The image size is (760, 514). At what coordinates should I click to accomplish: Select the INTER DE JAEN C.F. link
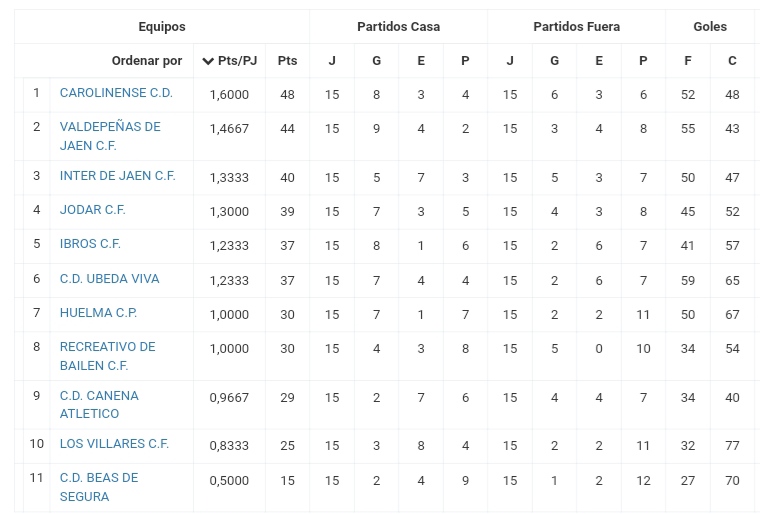point(117,176)
